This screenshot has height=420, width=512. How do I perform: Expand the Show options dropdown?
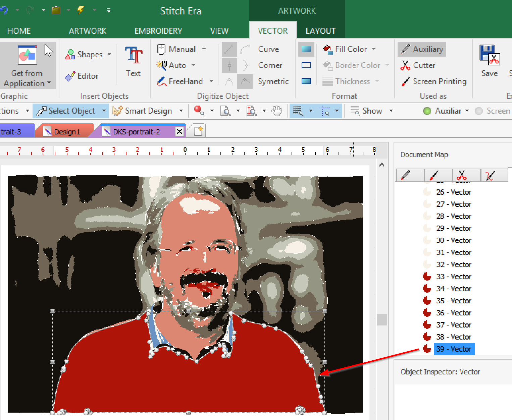coord(391,111)
